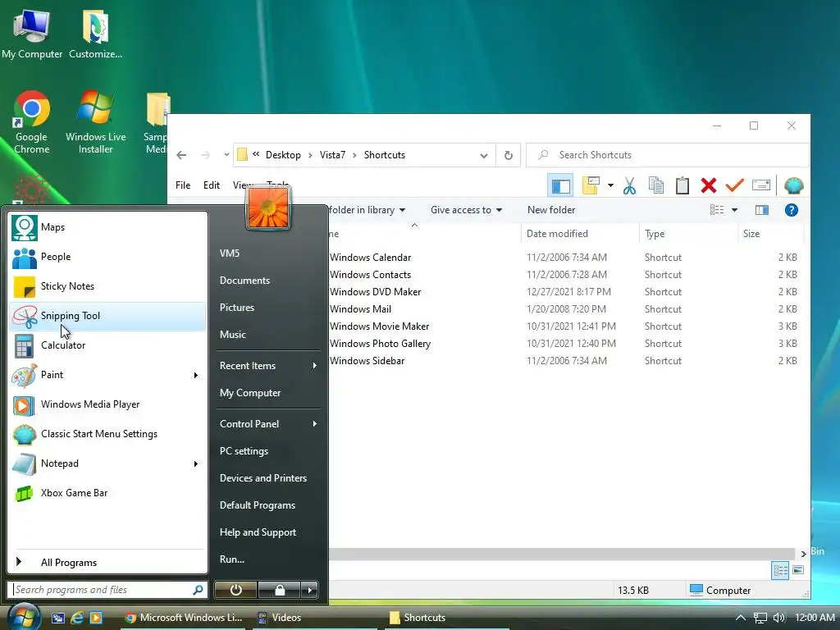Click the Start orb button
Viewport: 840px width, 630px height.
point(22,617)
